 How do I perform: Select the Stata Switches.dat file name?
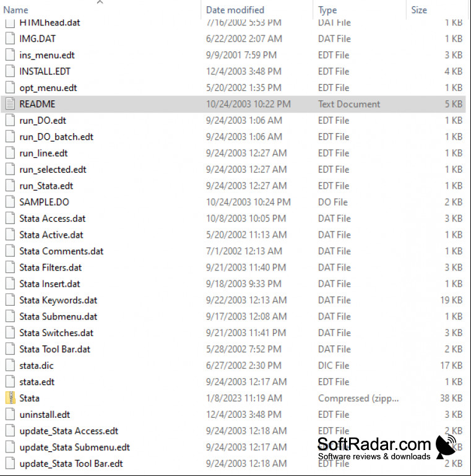pos(56,333)
